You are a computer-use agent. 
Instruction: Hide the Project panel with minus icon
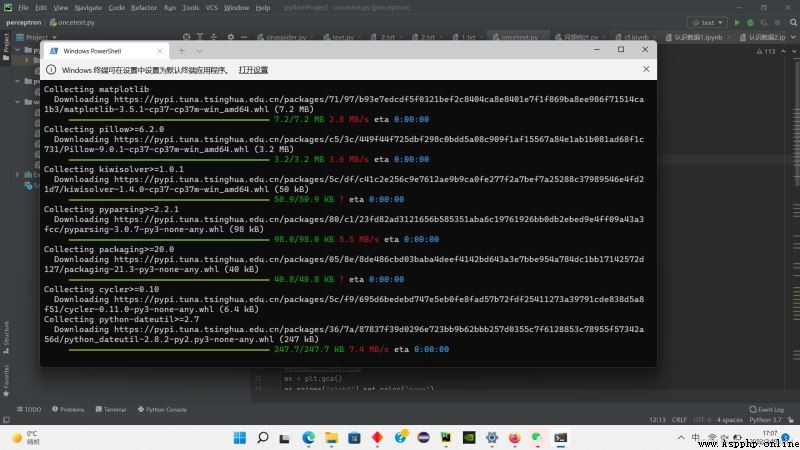[x=244, y=37]
